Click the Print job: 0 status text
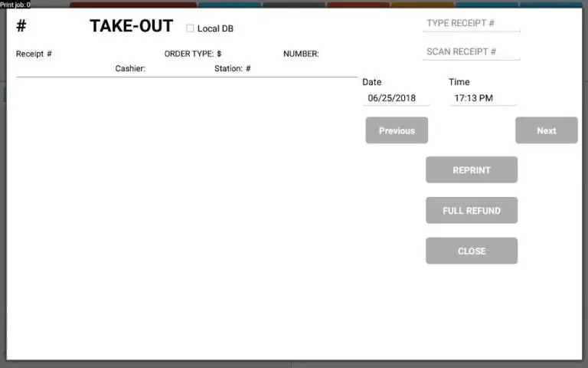588x368 pixels. (15, 5)
